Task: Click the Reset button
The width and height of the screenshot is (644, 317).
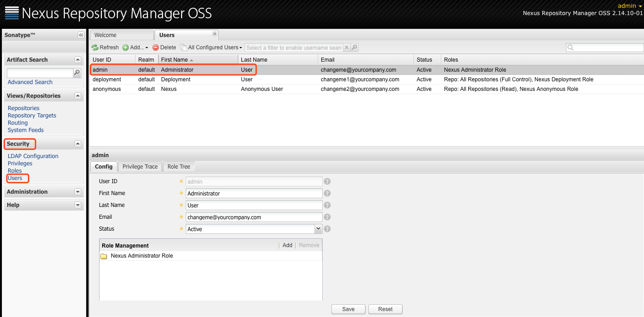Action: point(385,309)
